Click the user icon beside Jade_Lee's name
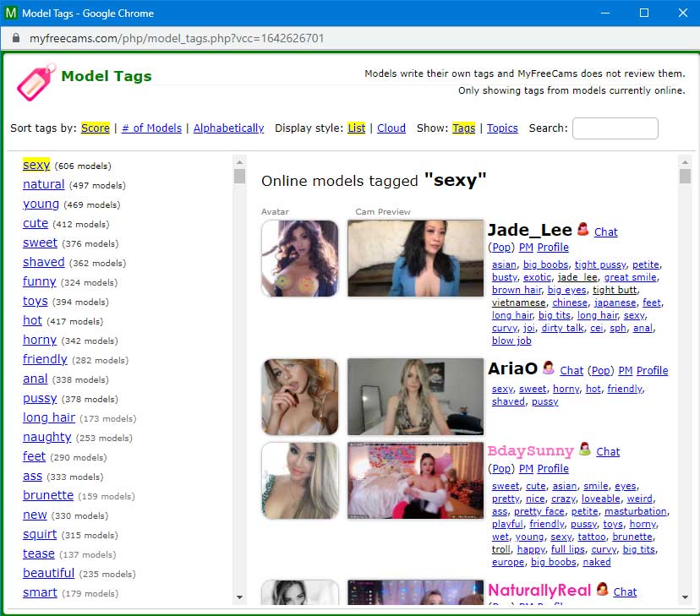The height and width of the screenshot is (616, 700). pos(582,230)
